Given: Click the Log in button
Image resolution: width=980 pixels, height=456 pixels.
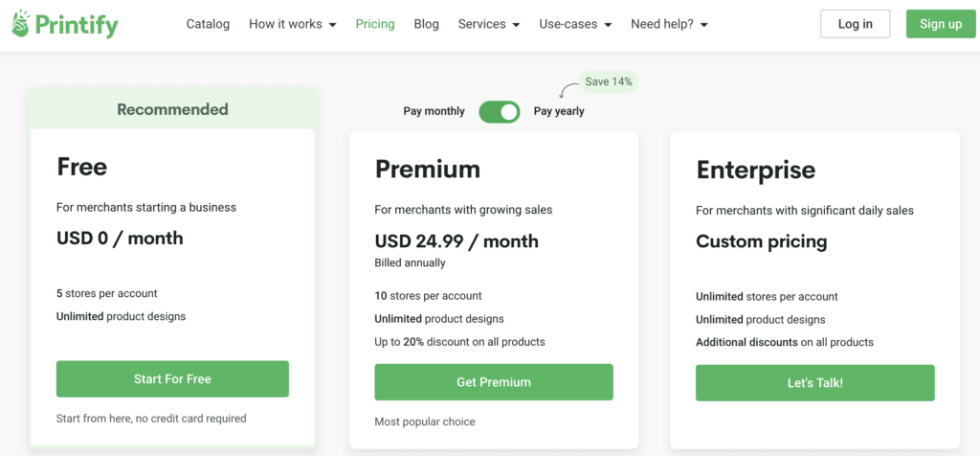Looking at the screenshot, I should click(x=855, y=24).
